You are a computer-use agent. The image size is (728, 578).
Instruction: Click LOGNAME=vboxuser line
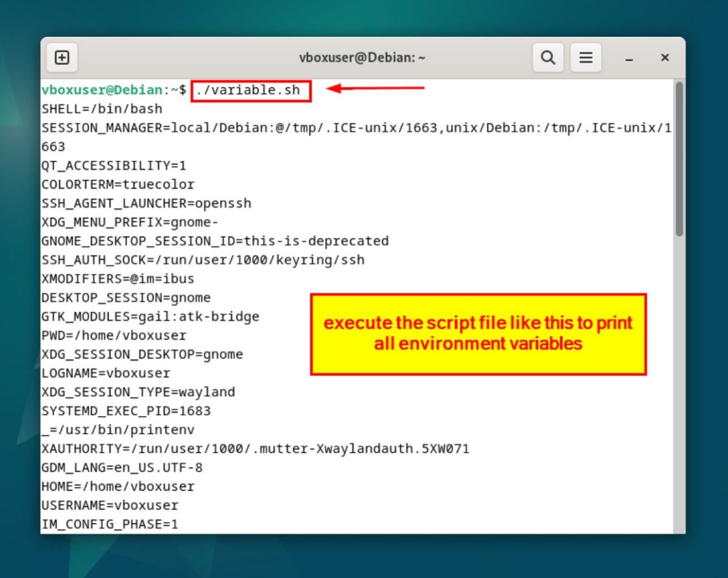[106, 373]
